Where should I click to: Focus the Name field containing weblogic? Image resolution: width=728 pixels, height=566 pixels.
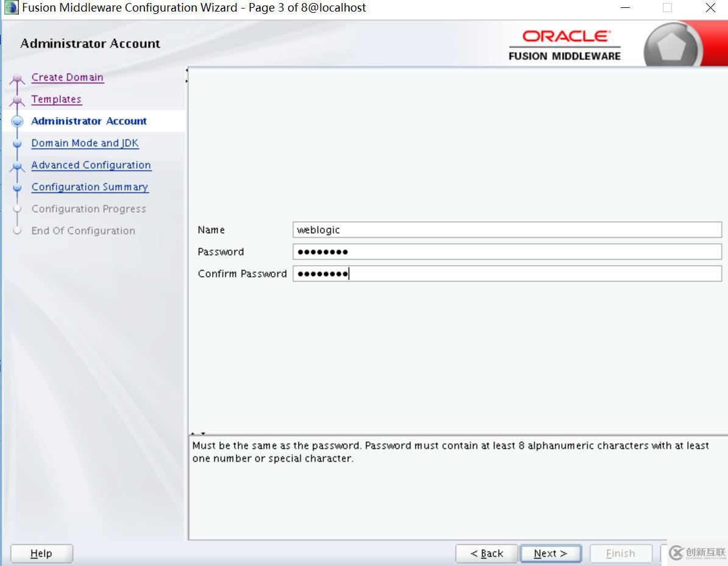click(507, 230)
